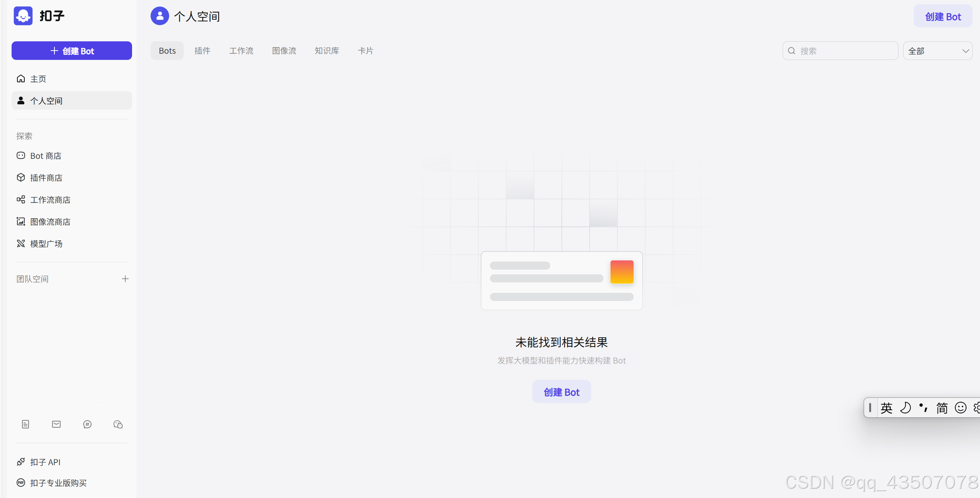Image resolution: width=980 pixels, height=498 pixels.
Task: Add a team space with plus icon
Action: coord(125,279)
